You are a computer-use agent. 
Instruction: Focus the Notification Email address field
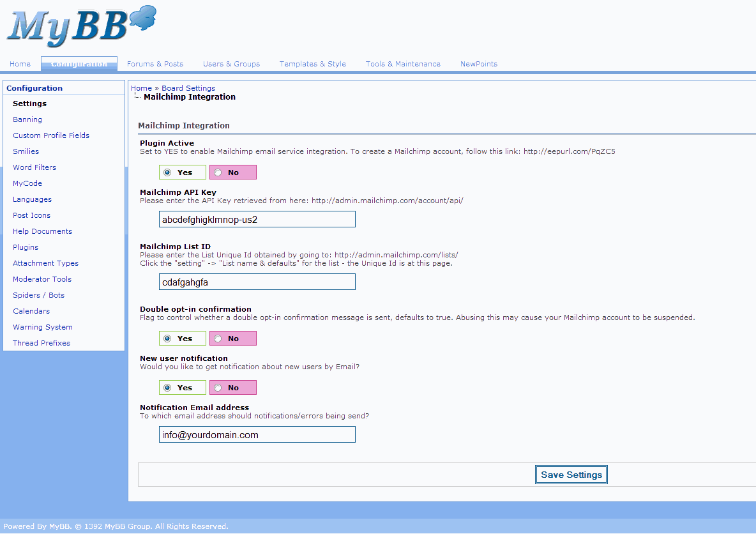(257, 434)
